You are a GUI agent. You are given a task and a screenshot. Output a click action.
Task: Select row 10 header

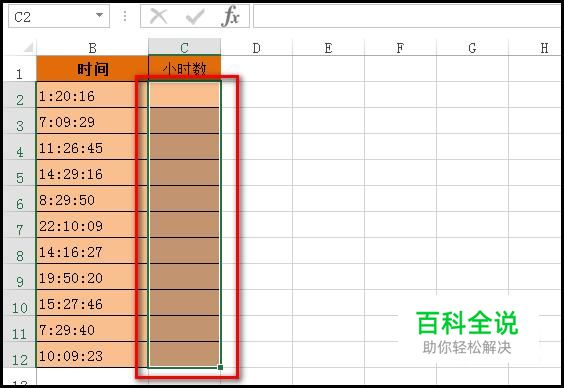20,302
